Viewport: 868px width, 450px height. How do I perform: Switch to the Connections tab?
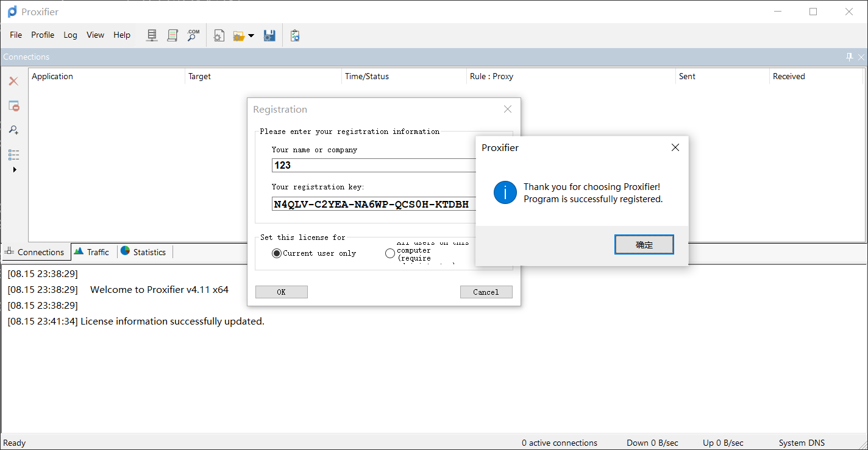coord(35,252)
